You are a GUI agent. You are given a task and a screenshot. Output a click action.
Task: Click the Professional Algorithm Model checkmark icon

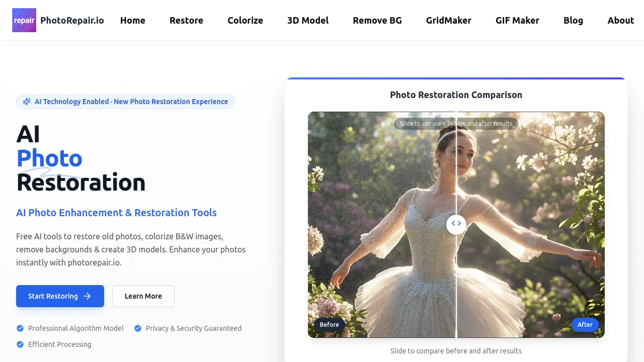pos(20,328)
